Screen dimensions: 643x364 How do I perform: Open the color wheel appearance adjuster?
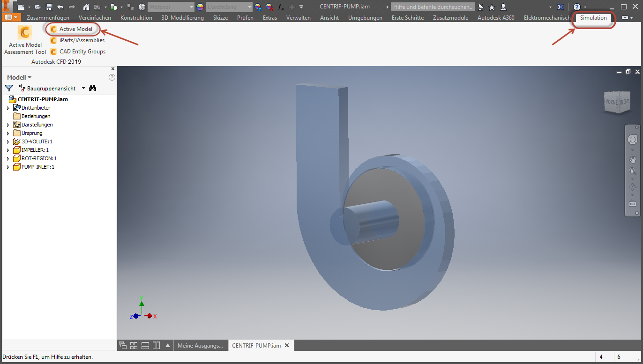click(x=200, y=7)
